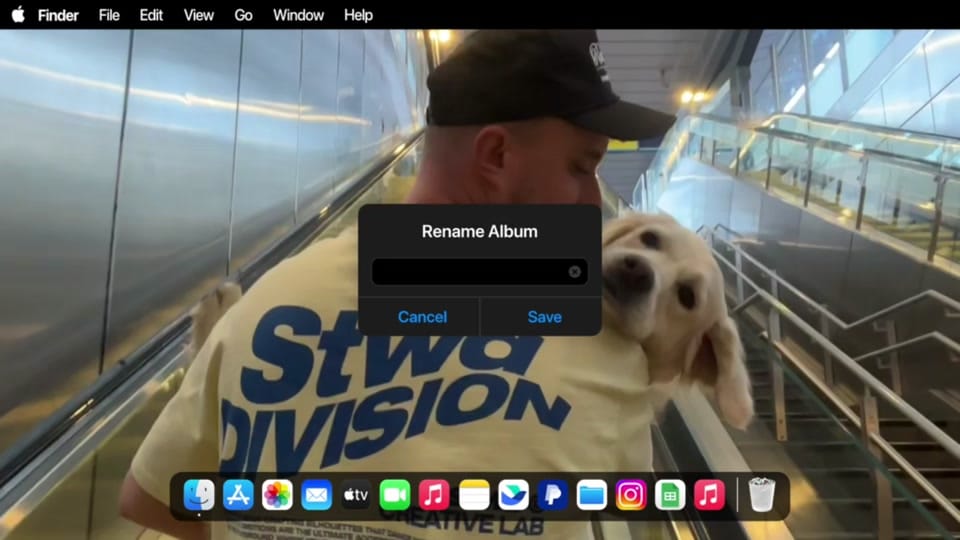Open the Music icon beside the Trash

(709, 495)
